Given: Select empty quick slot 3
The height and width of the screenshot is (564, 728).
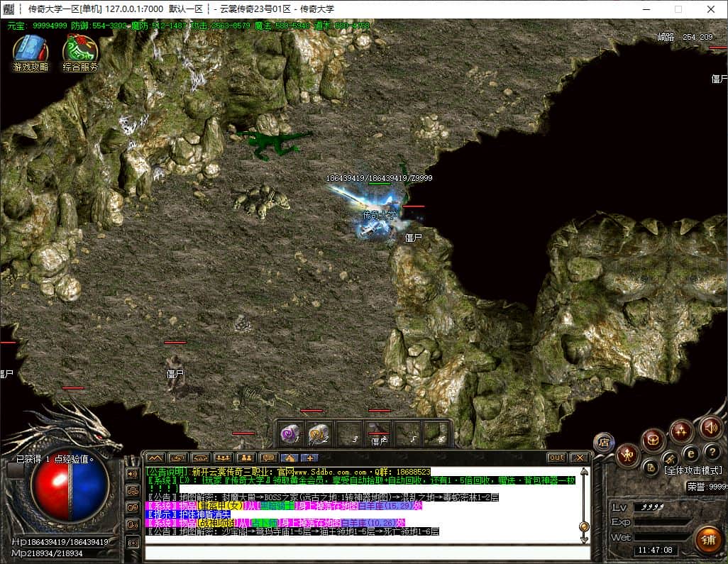Looking at the screenshot, I should click(x=349, y=434).
